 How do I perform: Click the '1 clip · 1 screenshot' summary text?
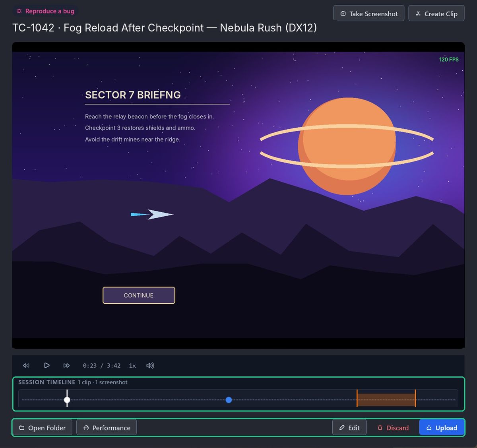103,382
